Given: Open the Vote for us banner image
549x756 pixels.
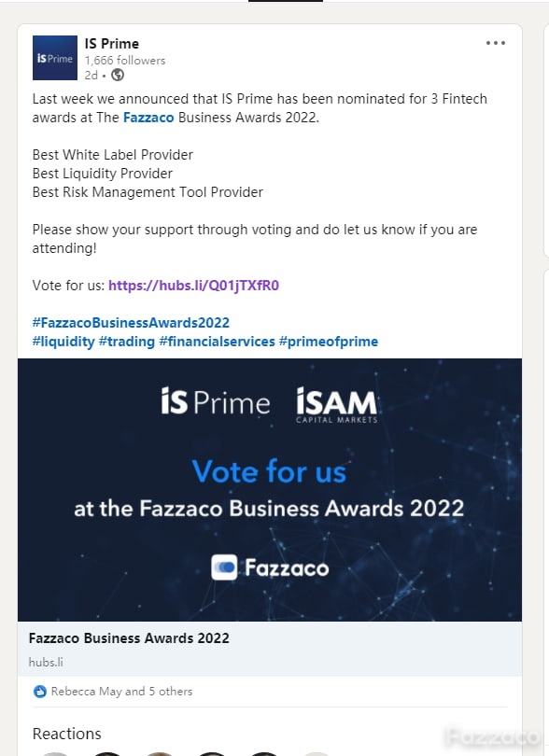Looking at the screenshot, I should point(270,490).
